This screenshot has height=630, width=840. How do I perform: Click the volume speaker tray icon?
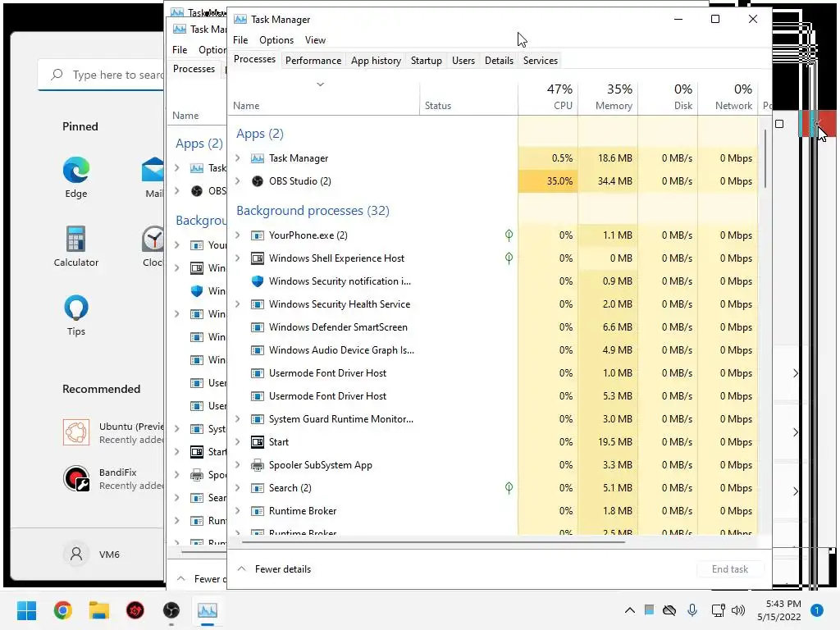click(x=738, y=609)
